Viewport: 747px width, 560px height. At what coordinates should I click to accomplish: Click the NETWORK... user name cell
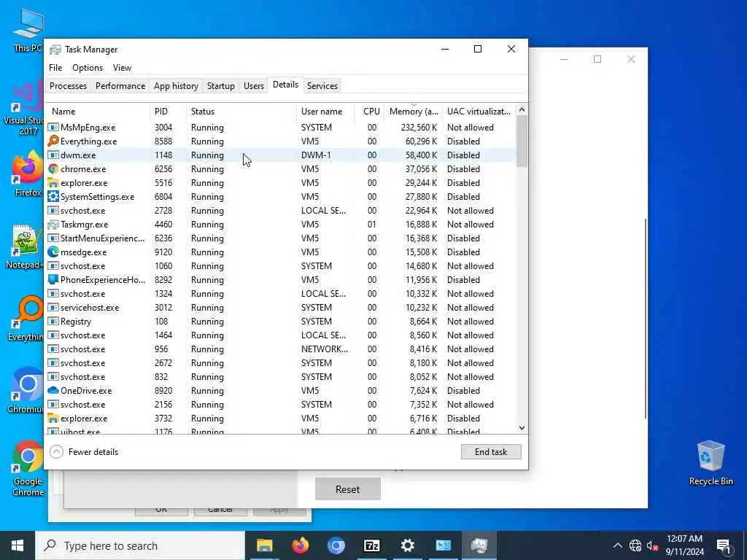click(325, 349)
